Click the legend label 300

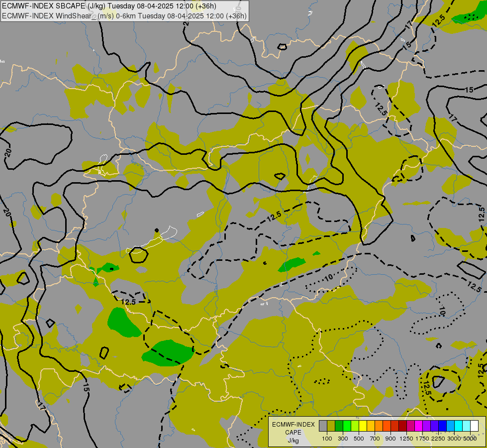[x=343, y=439]
